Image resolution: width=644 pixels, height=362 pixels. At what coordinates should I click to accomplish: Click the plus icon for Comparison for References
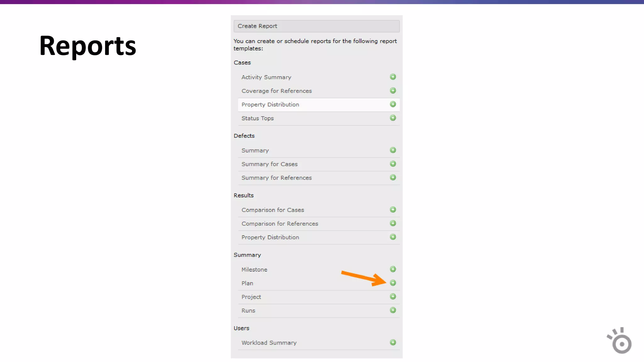pyautogui.click(x=393, y=223)
